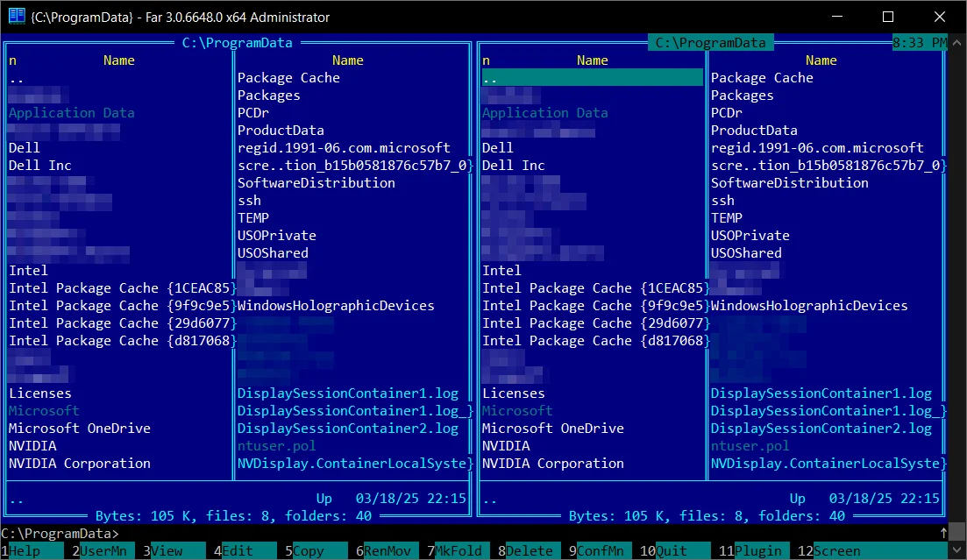Click the sort mode letter in left panel
The image size is (967, 560).
[x=12, y=60]
